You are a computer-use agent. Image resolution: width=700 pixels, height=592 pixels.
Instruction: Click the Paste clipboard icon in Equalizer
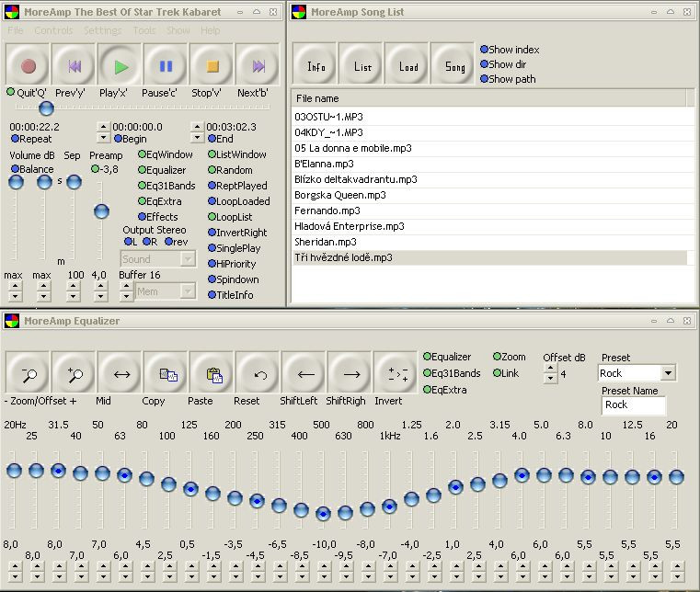212,374
